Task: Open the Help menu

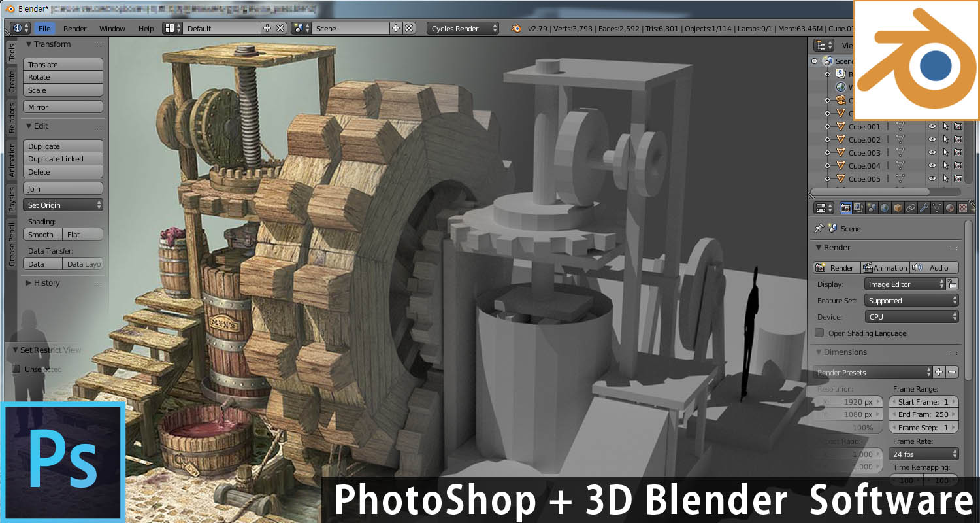Action: coord(146,29)
